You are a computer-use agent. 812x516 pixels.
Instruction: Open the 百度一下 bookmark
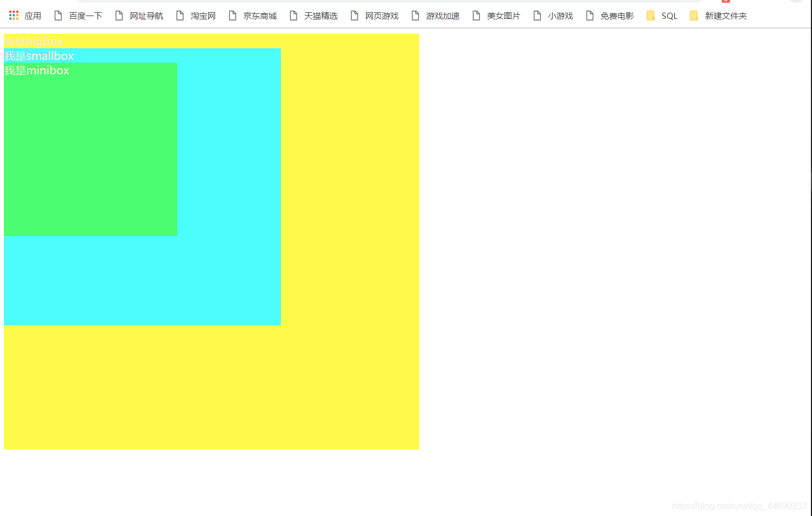[78, 16]
